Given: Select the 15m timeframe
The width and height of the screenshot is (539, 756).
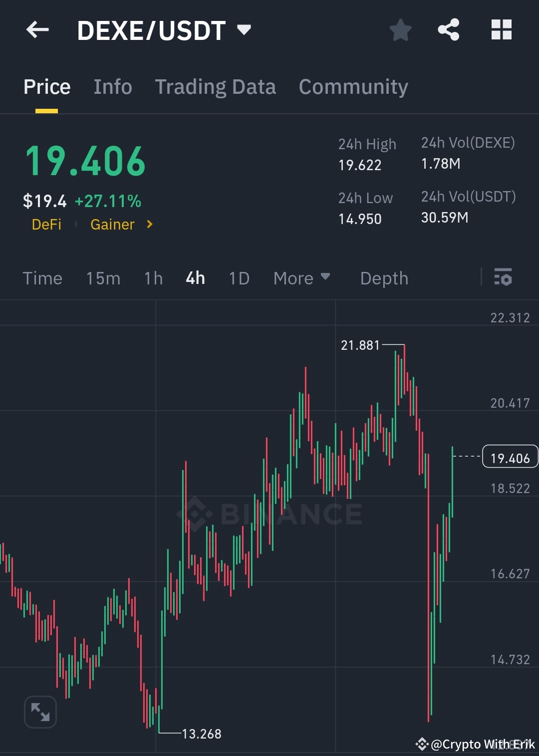Looking at the screenshot, I should coord(103,278).
